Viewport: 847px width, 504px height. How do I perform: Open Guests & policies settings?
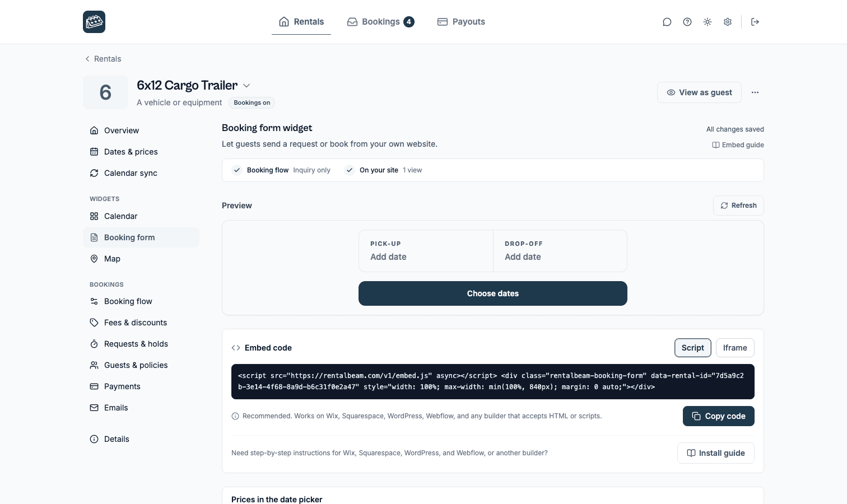(141, 365)
